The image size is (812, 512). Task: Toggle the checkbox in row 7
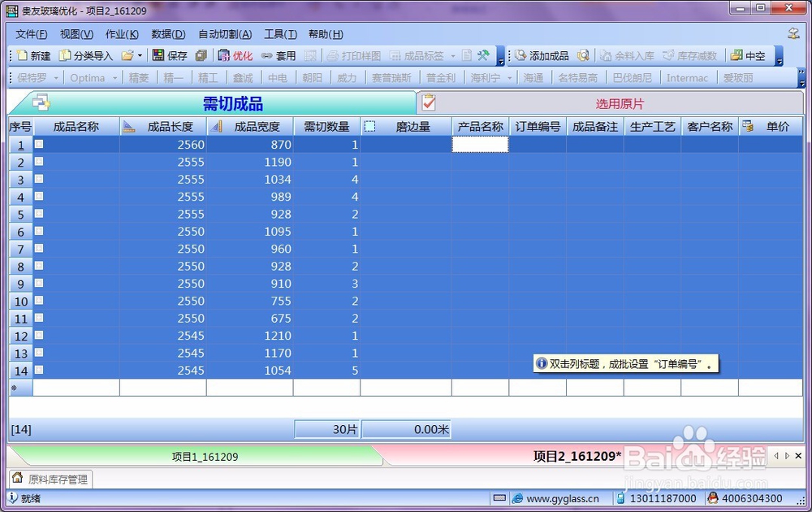click(39, 248)
